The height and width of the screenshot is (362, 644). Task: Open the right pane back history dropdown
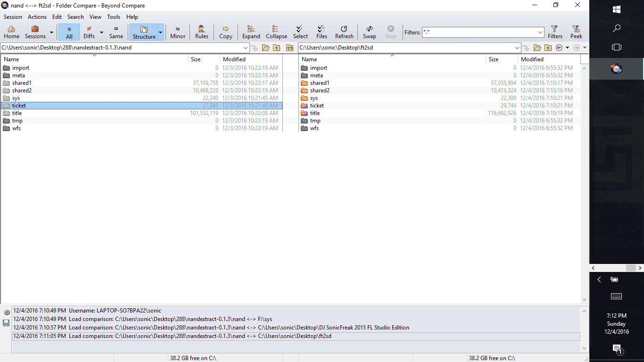click(567, 48)
